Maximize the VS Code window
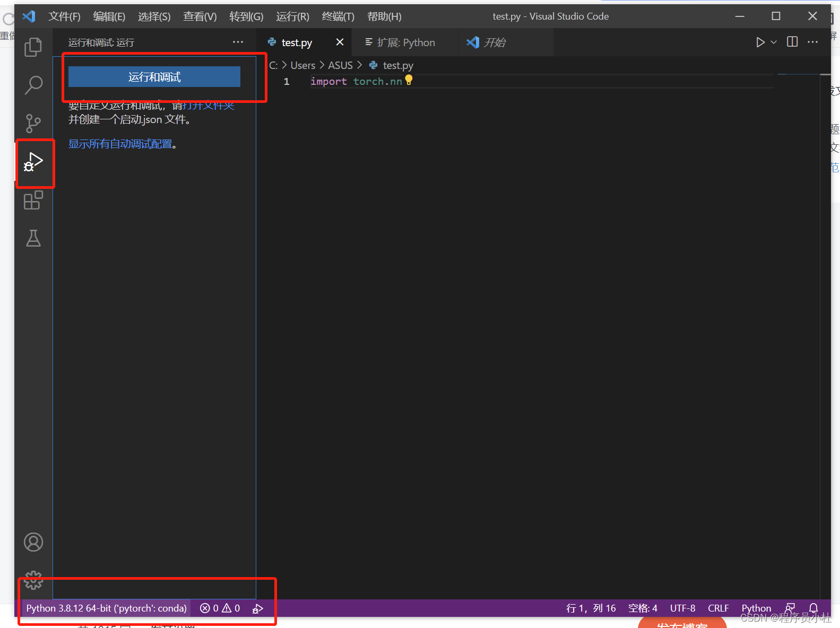This screenshot has width=840, height=628. (x=776, y=16)
